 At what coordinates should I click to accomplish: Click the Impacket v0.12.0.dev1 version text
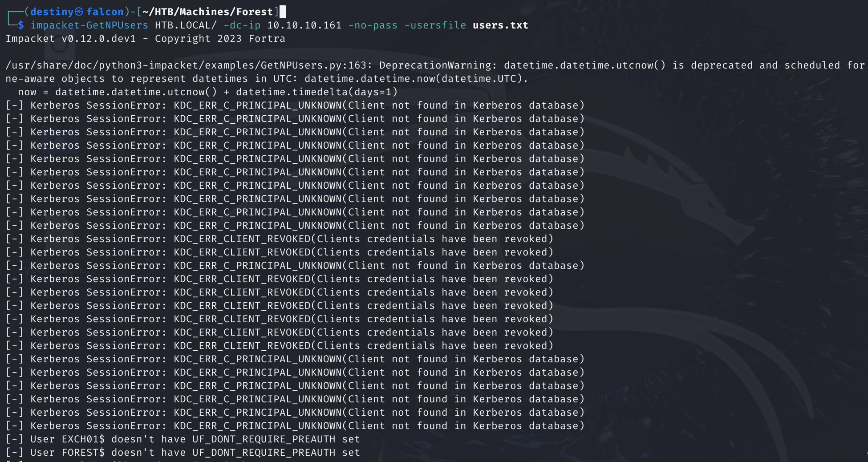pos(71,39)
